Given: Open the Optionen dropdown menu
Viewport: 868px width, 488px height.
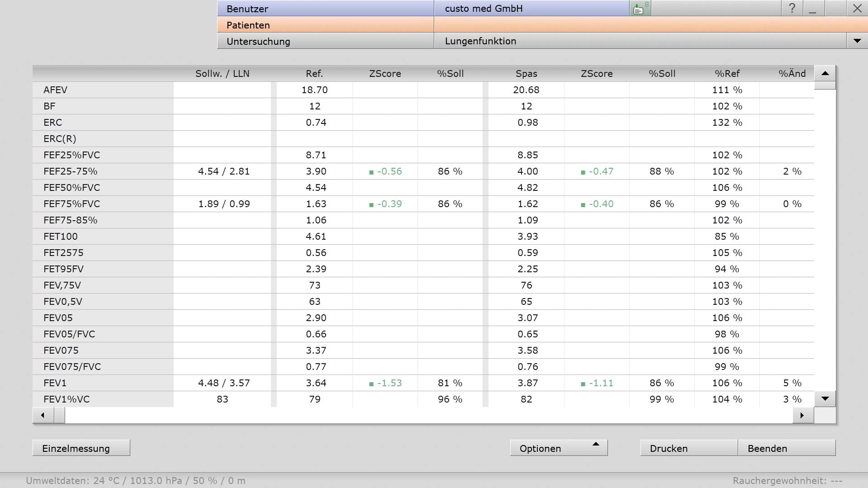Looking at the screenshot, I should [559, 448].
